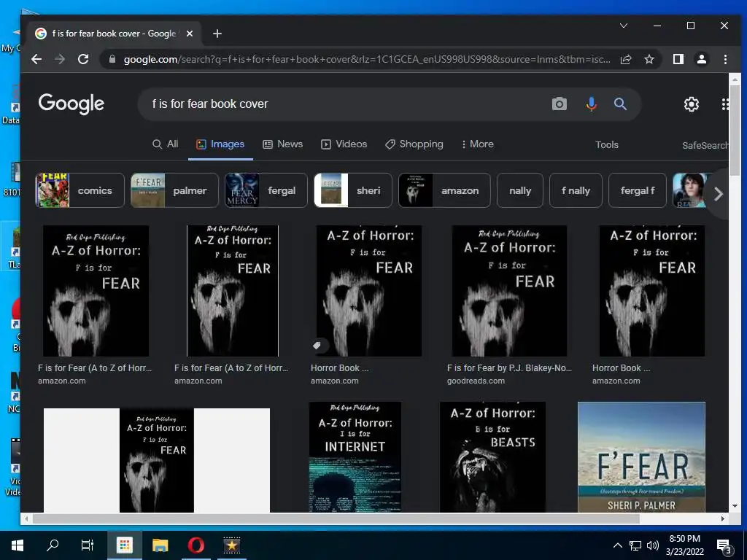
Task: Switch to the Videos tab
Action: point(344,144)
